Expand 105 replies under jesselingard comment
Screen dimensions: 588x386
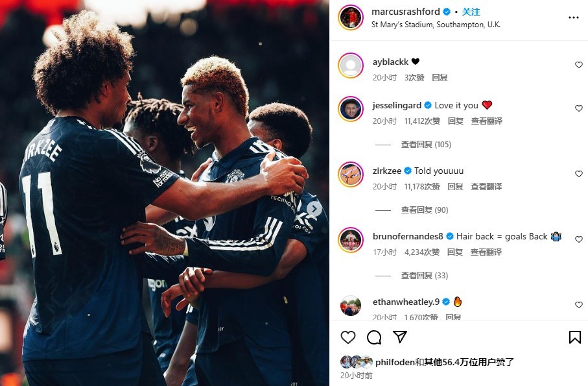(426, 145)
